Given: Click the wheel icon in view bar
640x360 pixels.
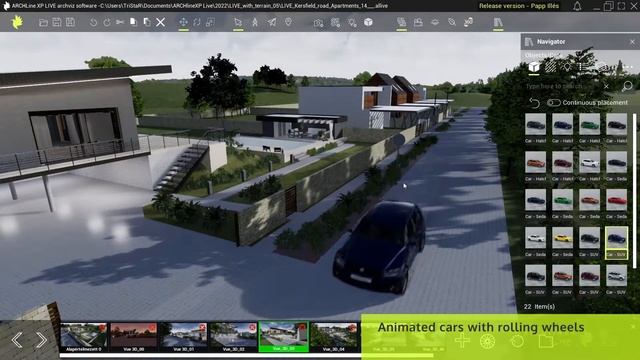Looking at the screenshot, I should (x=487, y=341).
